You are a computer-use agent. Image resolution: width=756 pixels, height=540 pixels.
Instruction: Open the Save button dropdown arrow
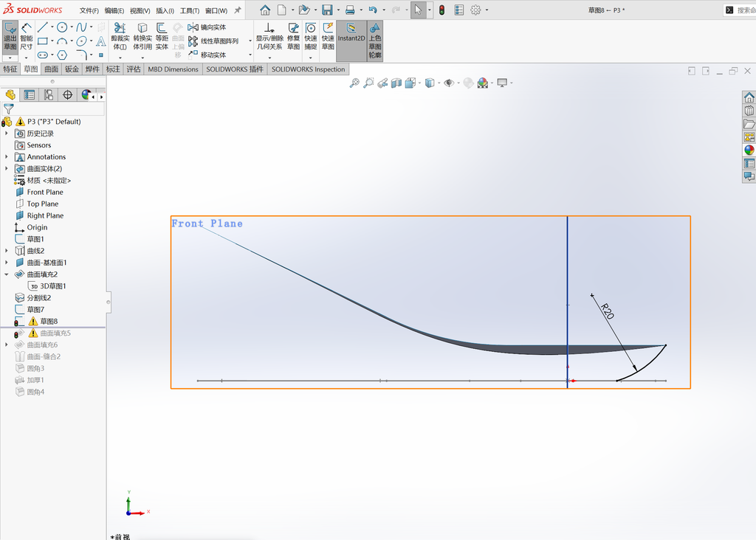[x=337, y=10]
